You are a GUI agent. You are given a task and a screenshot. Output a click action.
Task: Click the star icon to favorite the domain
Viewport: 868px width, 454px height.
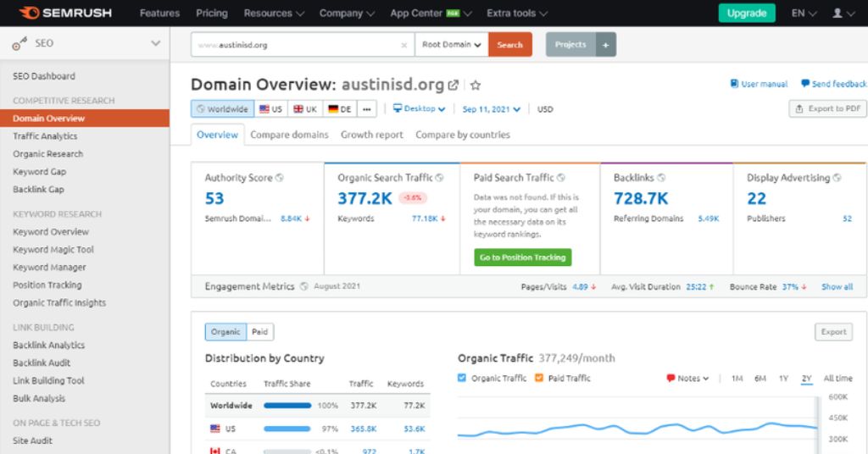tap(475, 86)
